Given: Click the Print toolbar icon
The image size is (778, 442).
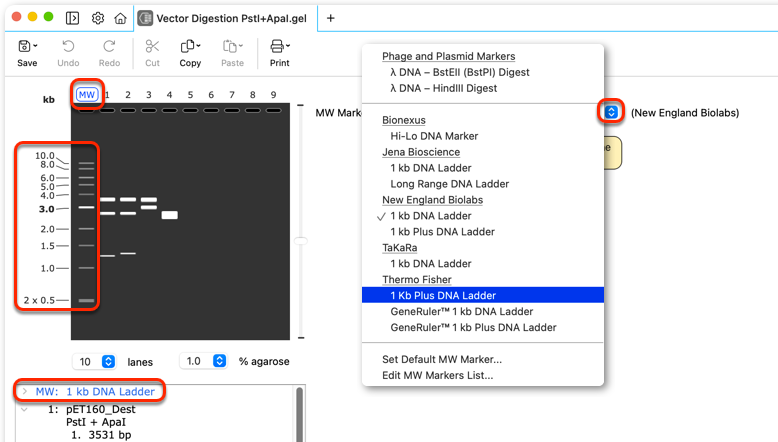Looking at the screenshot, I should 277,46.
